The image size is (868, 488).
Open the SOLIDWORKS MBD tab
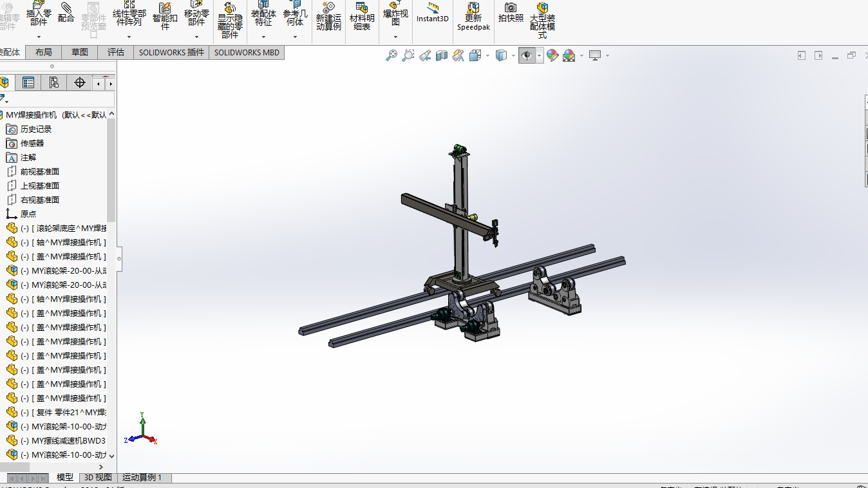coord(247,52)
